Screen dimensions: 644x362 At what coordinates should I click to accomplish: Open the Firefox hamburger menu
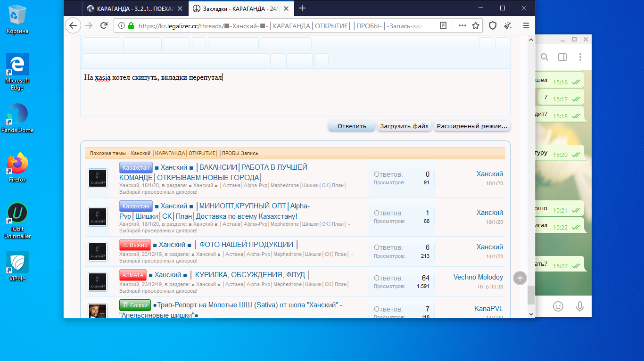pyautogui.click(x=526, y=25)
